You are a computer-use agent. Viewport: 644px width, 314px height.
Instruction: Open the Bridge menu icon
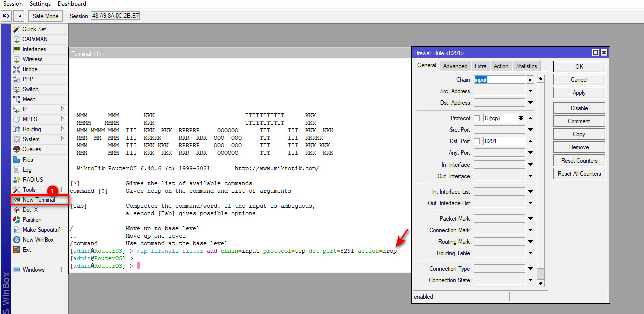(x=17, y=69)
